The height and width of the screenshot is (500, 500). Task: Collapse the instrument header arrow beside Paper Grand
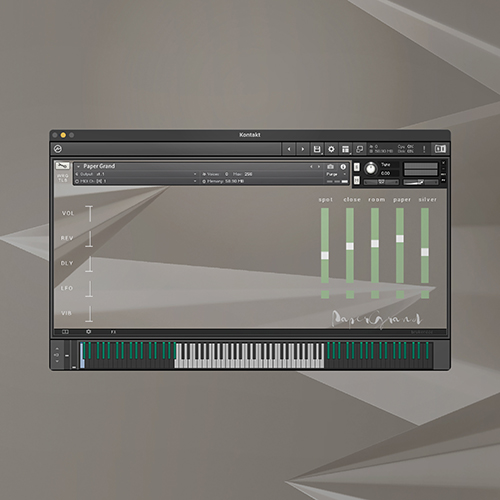tap(78, 166)
